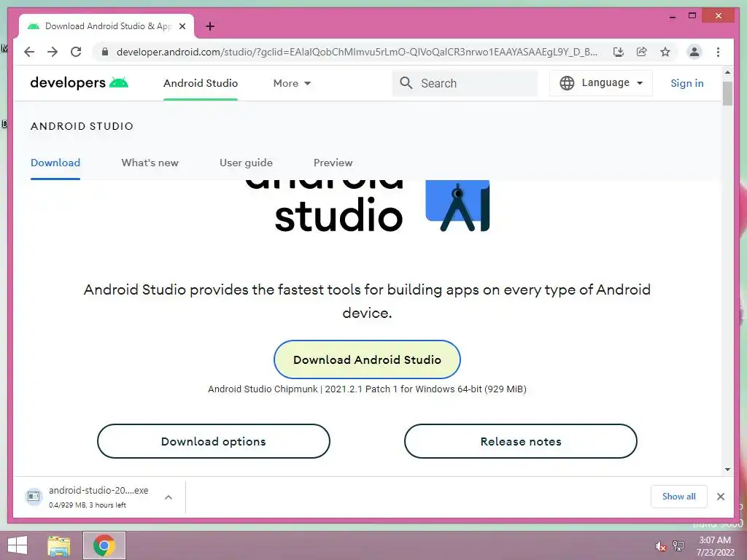Click the Download Android Studio button
This screenshot has width=747, height=560.
[x=367, y=359]
